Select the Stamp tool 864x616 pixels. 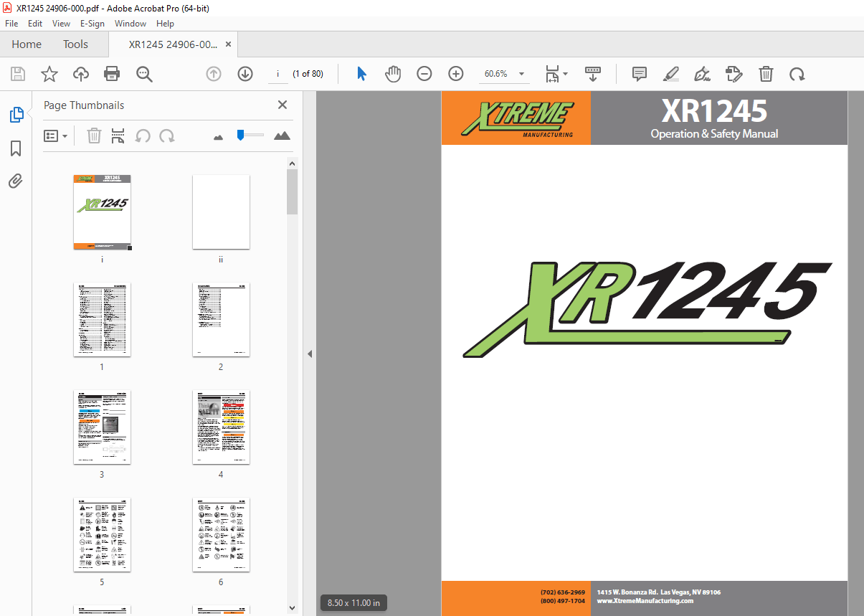[x=734, y=74]
